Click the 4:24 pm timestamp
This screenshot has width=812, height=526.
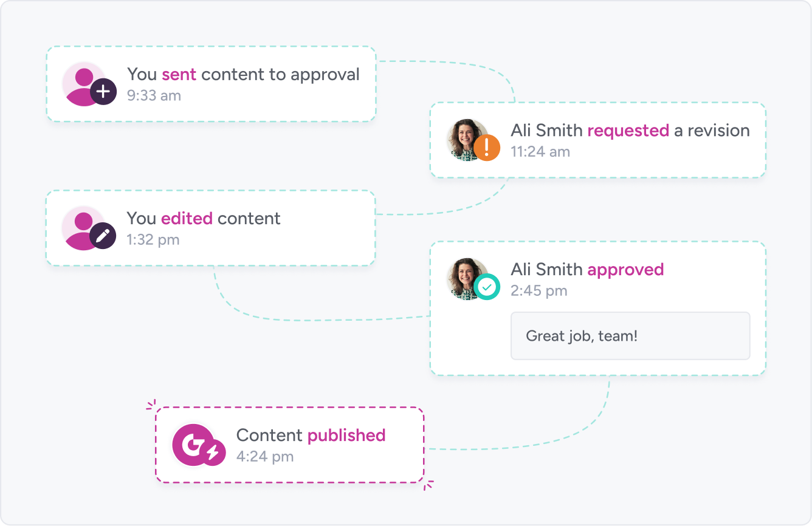pos(264,457)
